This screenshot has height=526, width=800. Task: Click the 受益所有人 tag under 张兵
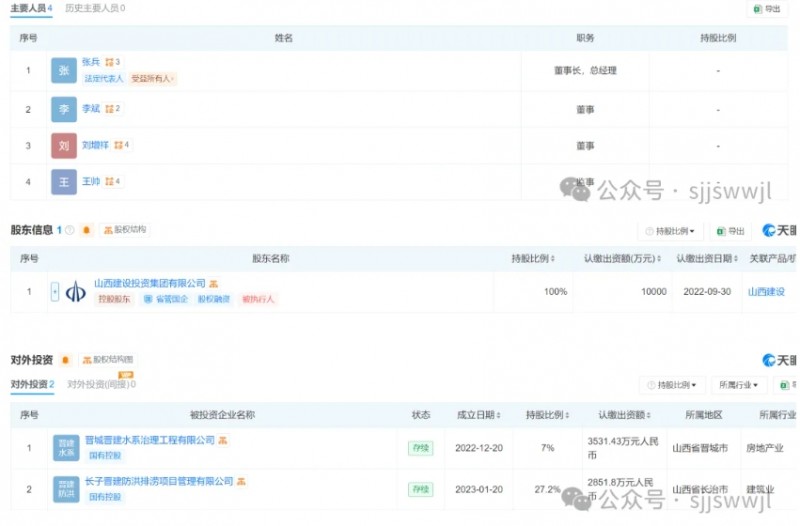tap(153, 78)
